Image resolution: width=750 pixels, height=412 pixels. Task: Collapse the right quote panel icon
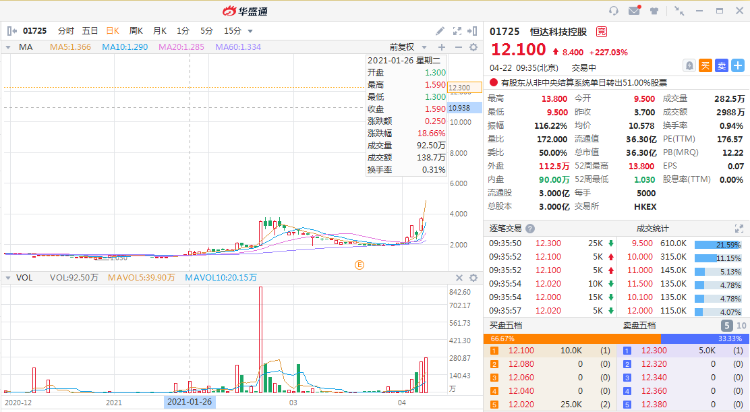tap(473, 31)
